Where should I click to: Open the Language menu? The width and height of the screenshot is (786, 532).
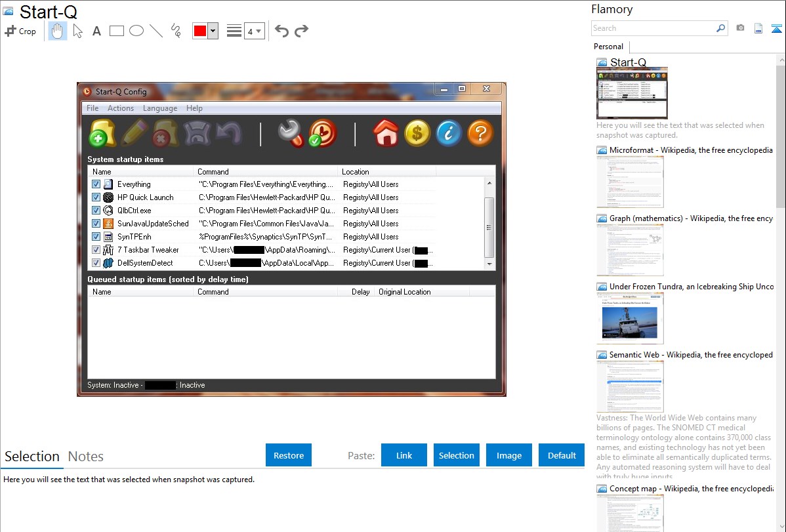point(160,108)
